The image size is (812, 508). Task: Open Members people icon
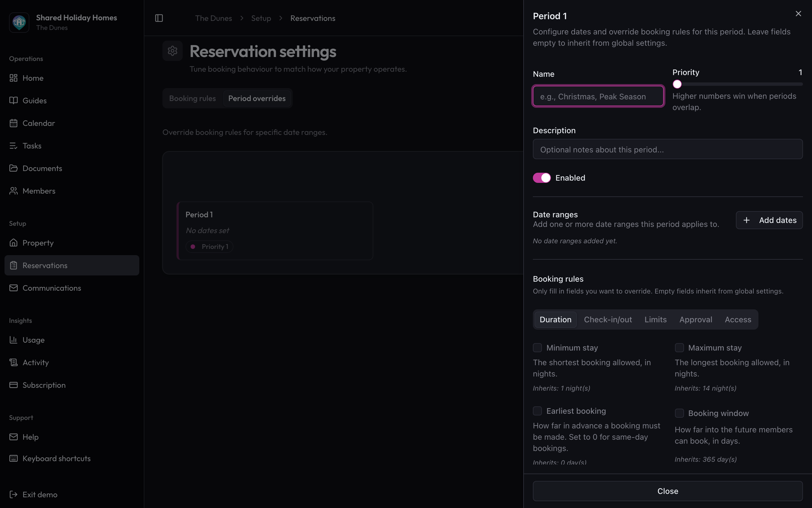point(14,191)
